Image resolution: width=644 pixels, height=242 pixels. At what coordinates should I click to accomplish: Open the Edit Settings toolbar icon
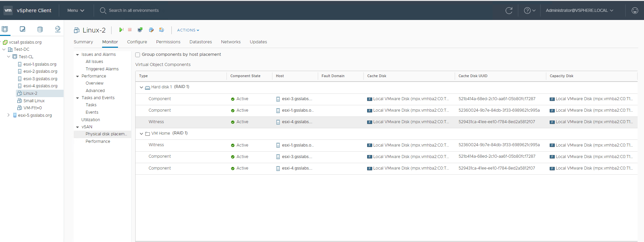[x=151, y=30]
